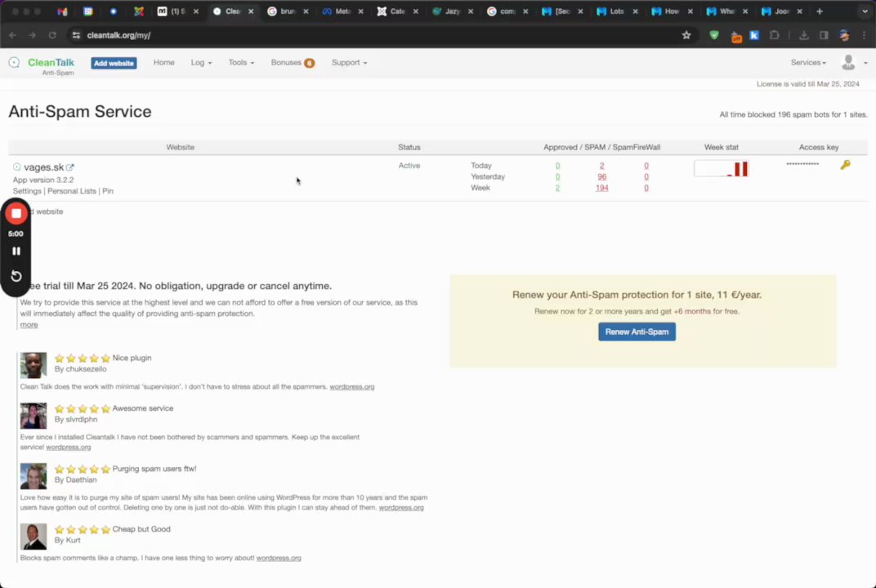Screen dimensions: 876x588
Task: Open the week SPAM count of 194
Action: coord(601,188)
